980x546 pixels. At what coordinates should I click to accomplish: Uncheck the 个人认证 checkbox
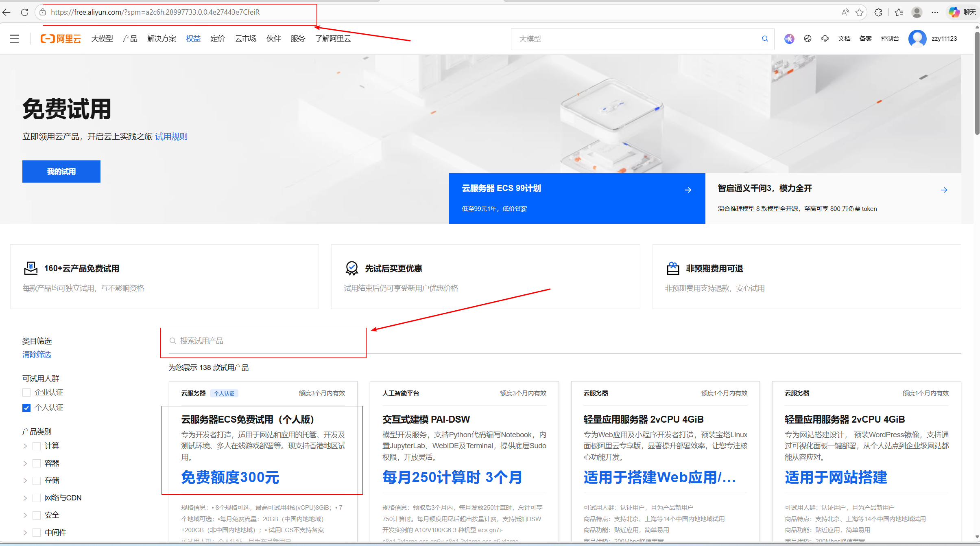[26, 408]
